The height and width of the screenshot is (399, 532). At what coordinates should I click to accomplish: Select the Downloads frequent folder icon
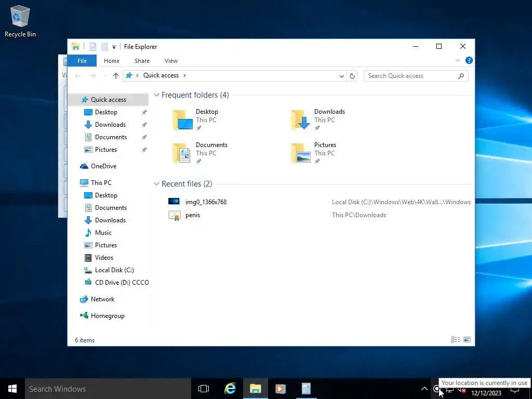301,120
